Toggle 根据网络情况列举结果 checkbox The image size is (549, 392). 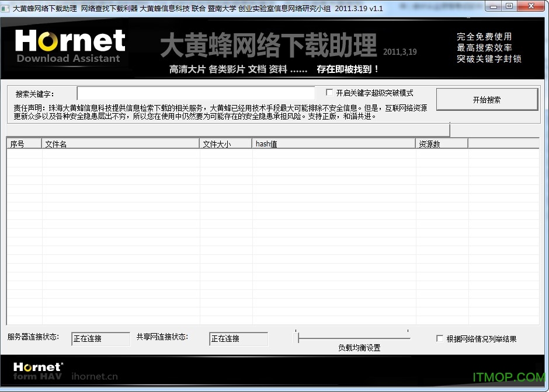(440, 339)
